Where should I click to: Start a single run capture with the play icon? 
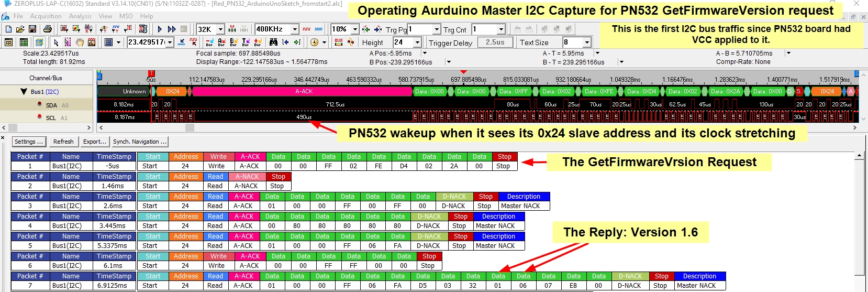point(160,29)
